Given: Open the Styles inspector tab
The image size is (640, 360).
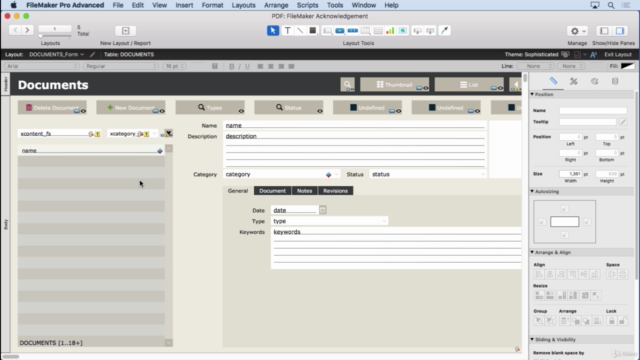Looking at the screenshot, I should tap(574, 81).
